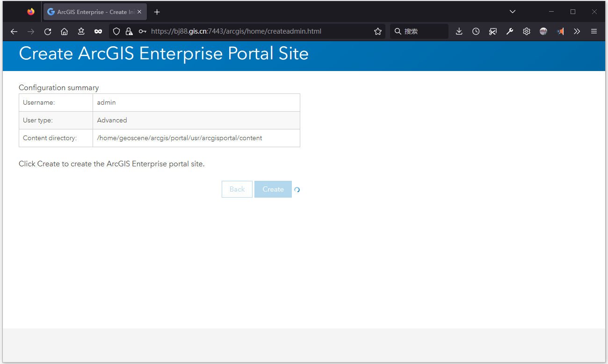
Task: Bookmark this page with star icon
Action: tap(378, 31)
